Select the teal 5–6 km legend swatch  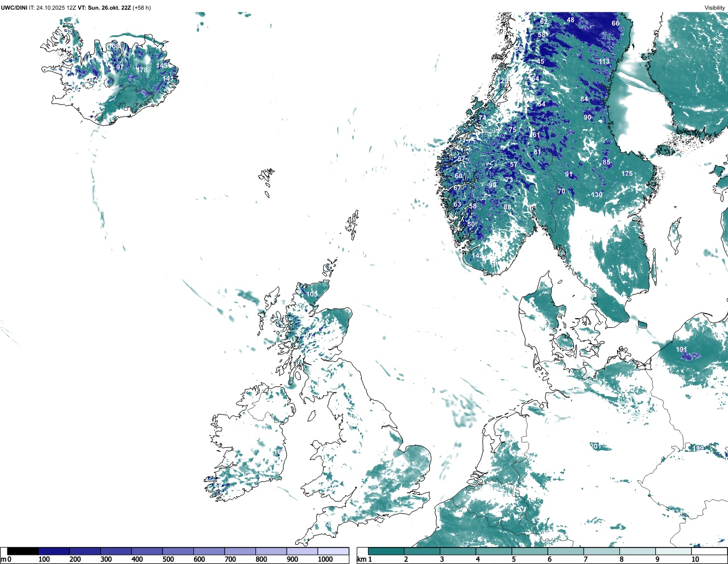(x=529, y=551)
